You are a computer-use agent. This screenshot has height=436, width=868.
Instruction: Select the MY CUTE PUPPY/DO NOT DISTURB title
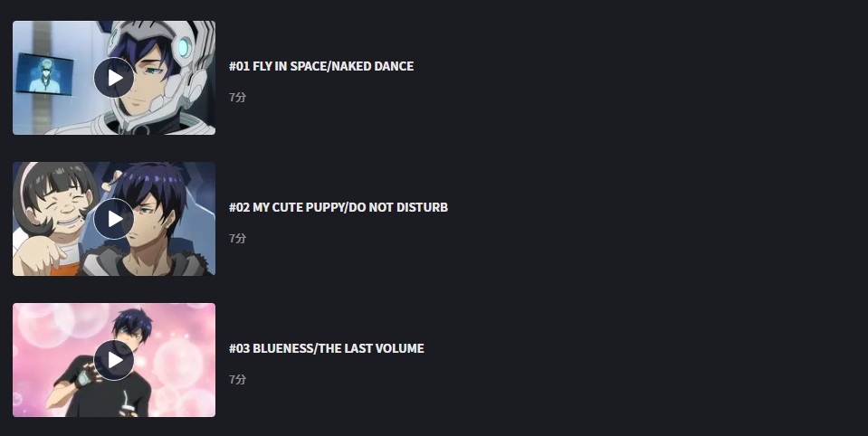pos(339,207)
